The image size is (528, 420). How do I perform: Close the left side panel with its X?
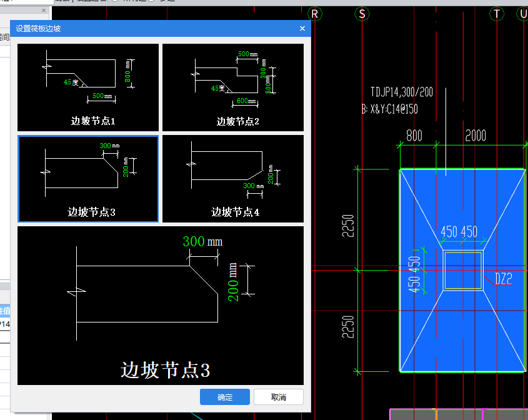coord(44,11)
